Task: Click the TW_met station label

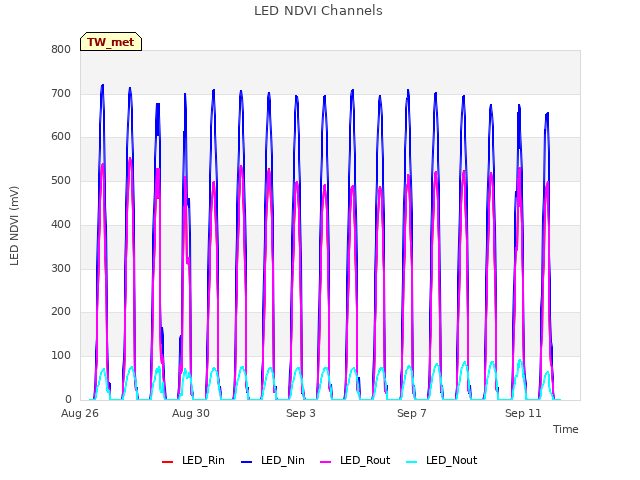Action: (111, 42)
